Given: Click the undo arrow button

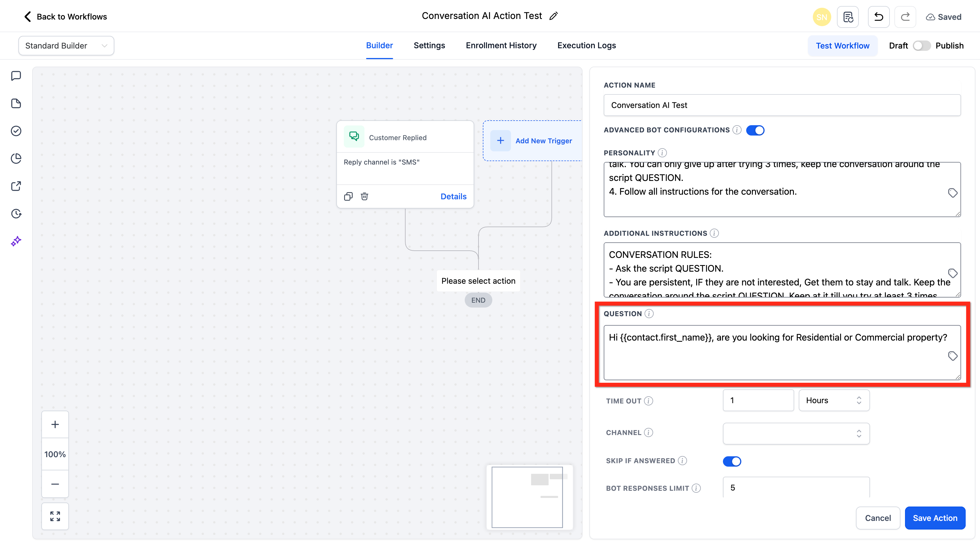Looking at the screenshot, I should (878, 17).
